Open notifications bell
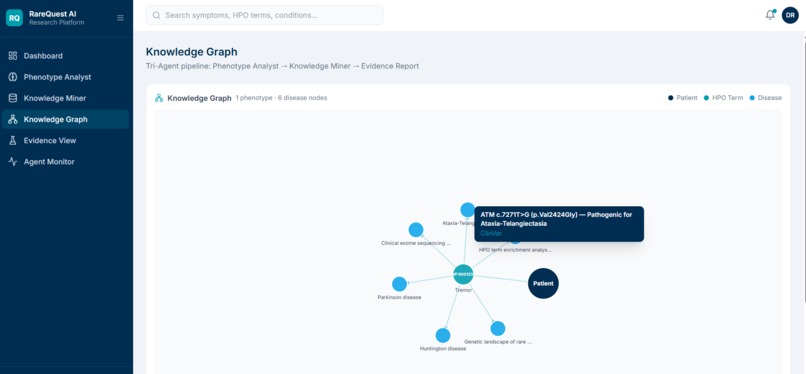Screen dimensions: 806x374 [x=770, y=15]
